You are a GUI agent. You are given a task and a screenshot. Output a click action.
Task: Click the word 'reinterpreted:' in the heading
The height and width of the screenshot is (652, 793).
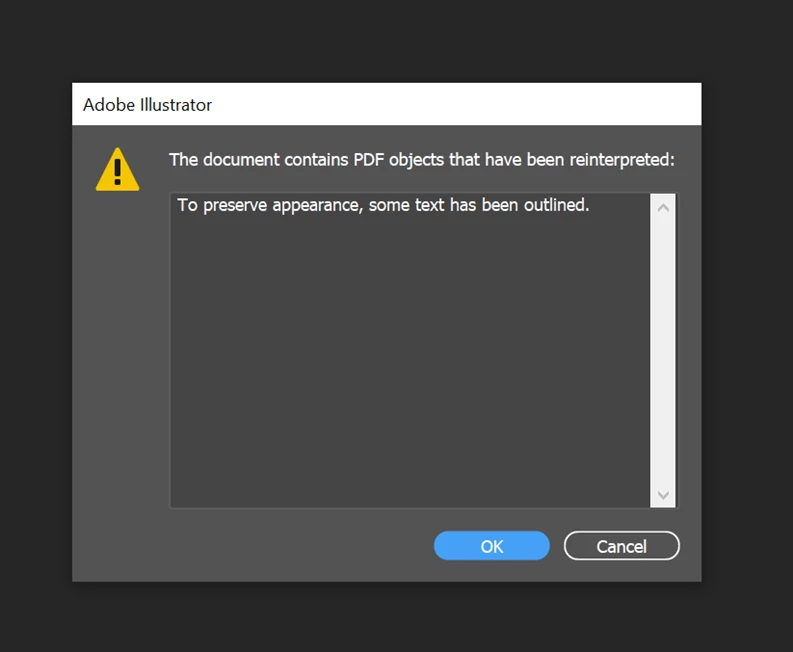pos(622,160)
